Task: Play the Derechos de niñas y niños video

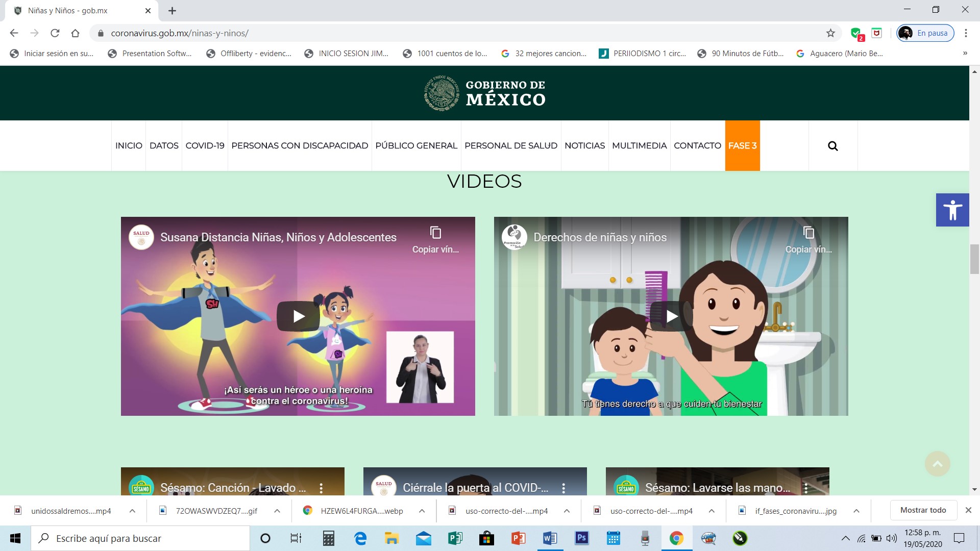Action: [671, 316]
